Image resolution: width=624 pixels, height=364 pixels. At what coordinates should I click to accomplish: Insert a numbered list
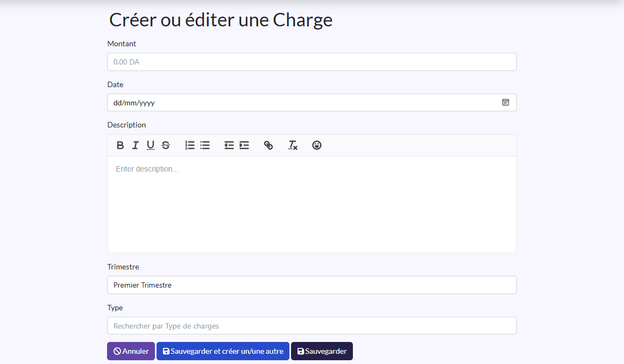190,145
